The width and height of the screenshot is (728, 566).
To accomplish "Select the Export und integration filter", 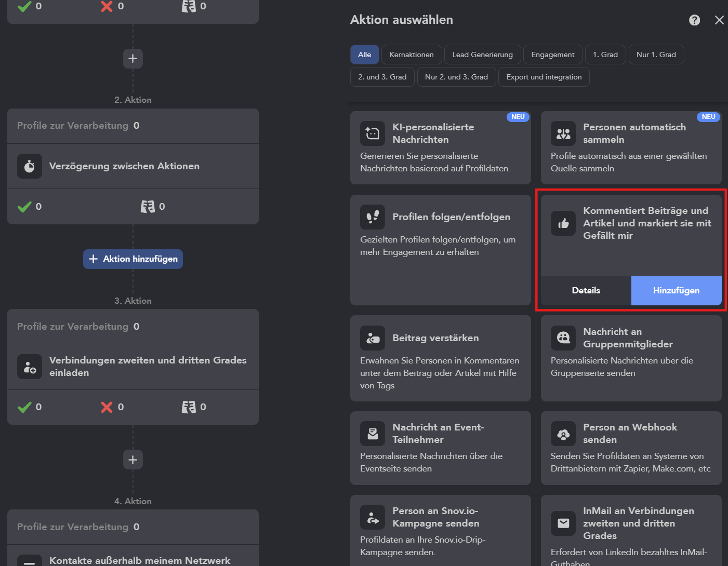I will [x=544, y=77].
